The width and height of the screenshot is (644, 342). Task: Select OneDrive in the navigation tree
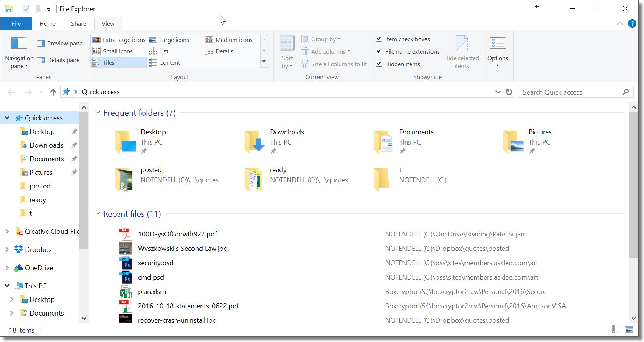(x=39, y=267)
